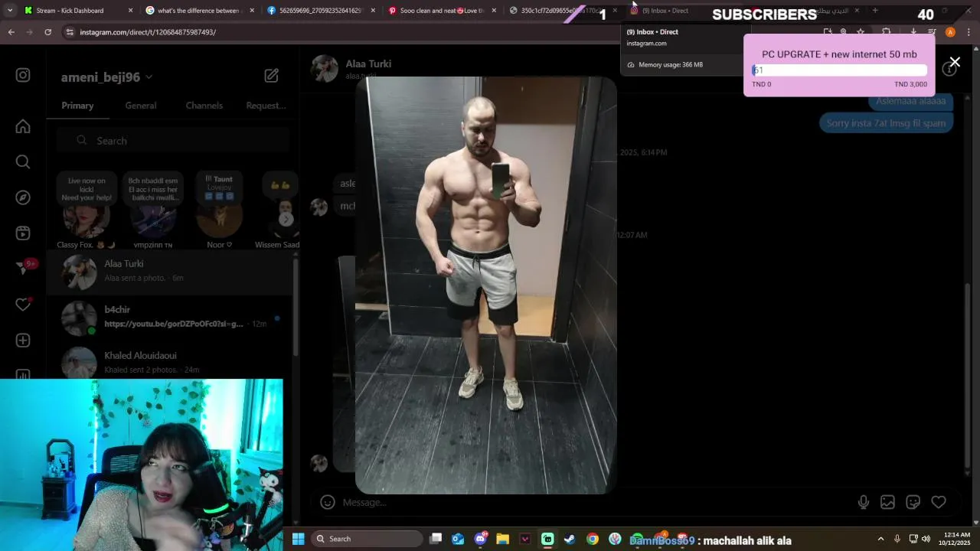Open Steam from the taskbar
Screen dimensions: 980x551
coord(570,539)
